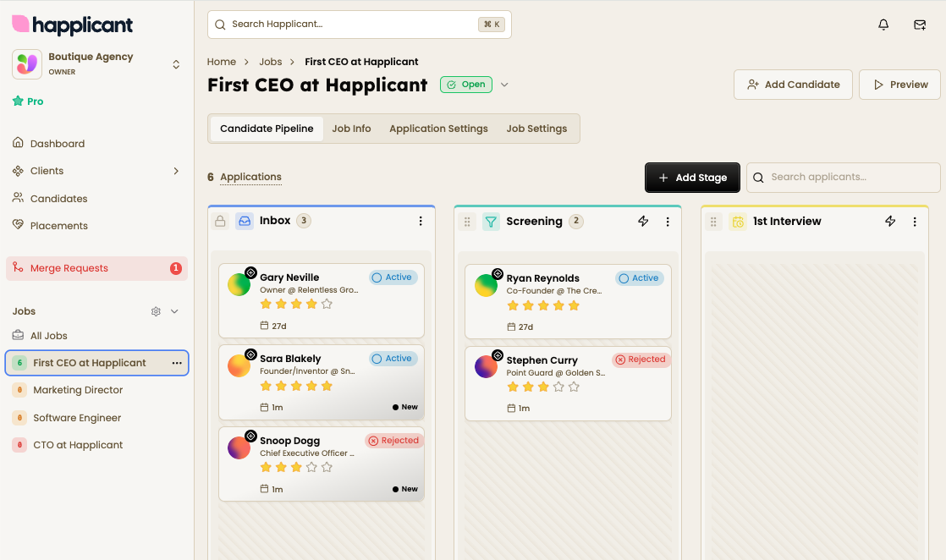The width and height of the screenshot is (946, 560).
Task: Click the 1st Interview lightning automation icon
Action: (890, 222)
